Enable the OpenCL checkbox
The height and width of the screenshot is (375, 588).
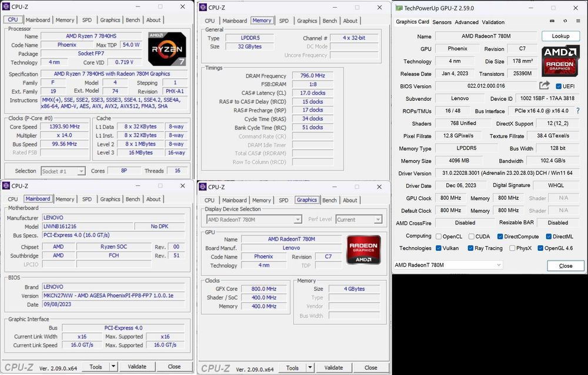click(439, 236)
